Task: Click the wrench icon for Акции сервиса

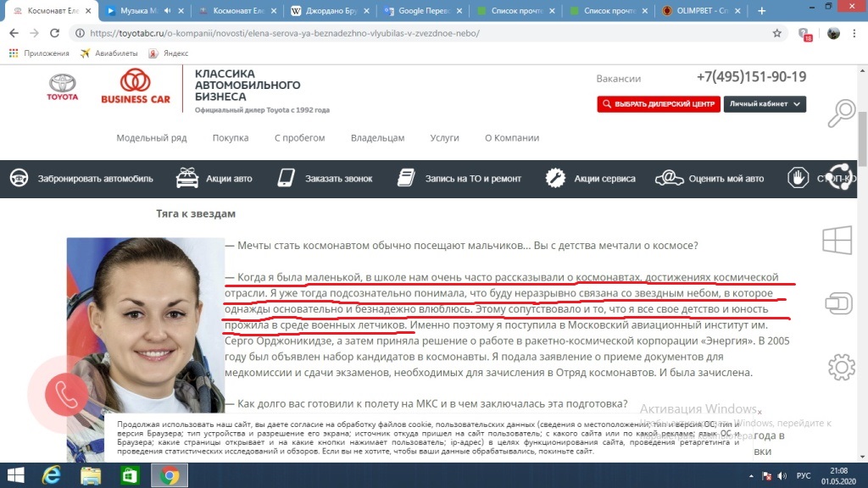Action: pos(555,178)
